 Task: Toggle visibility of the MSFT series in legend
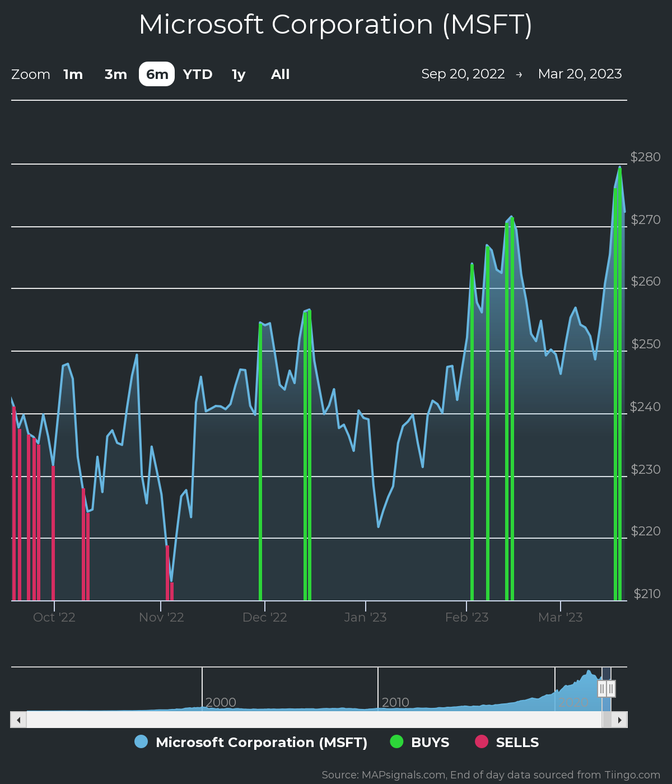pos(260,742)
